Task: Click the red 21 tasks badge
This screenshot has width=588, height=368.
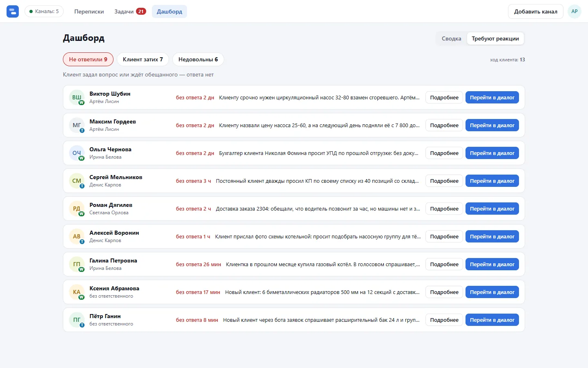Action: [x=141, y=11]
